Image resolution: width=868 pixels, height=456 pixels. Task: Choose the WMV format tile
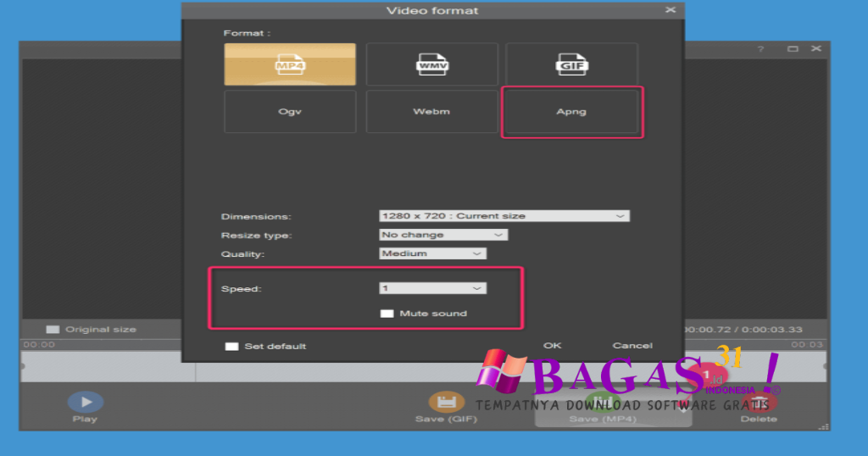tap(431, 64)
